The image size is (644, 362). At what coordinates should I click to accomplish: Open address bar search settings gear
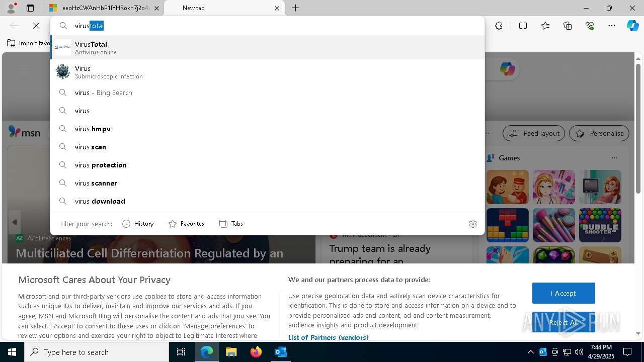472,224
